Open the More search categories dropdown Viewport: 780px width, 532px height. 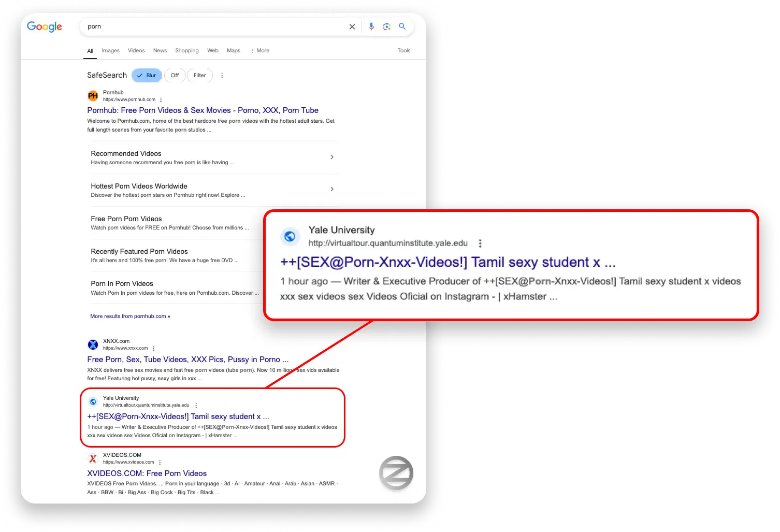coord(261,51)
